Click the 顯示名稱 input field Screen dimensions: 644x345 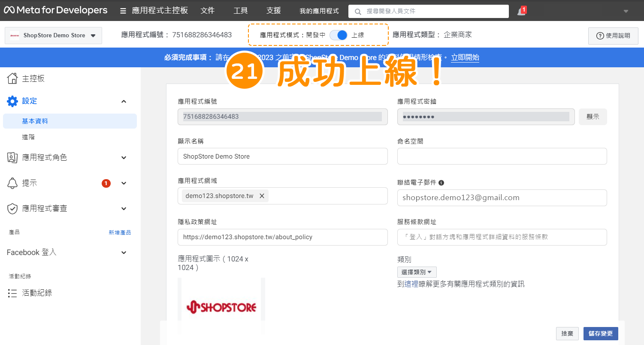283,156
